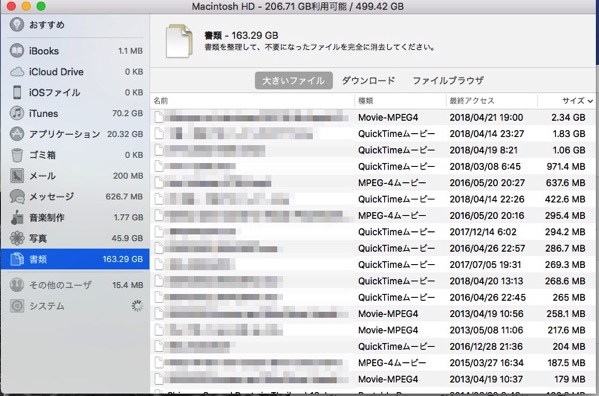The width and height of the screenshot is (599, 396).
Task: Choose the iOSファイル phone icon
Action: pos(17,92)
